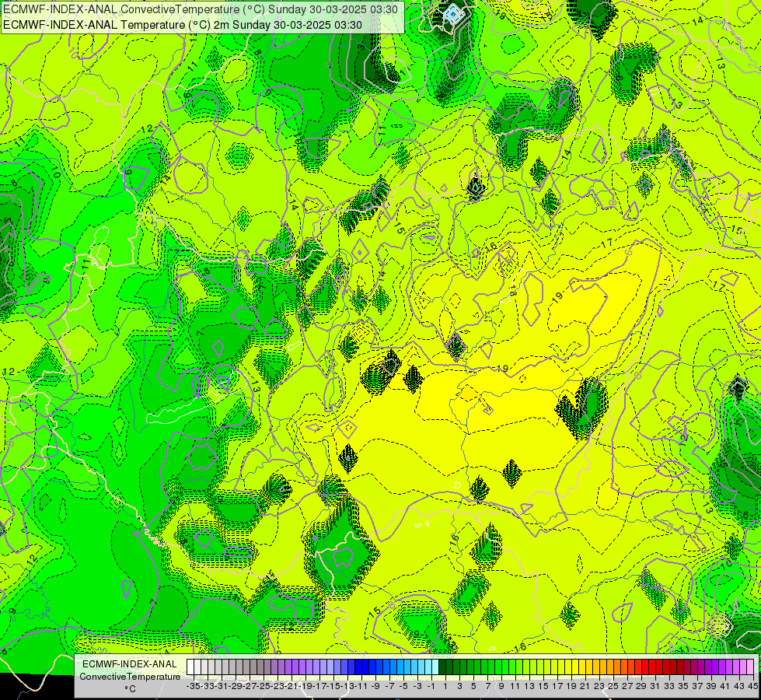Screen dimensions: 761x700
Task: Click the ConvectiveTemperature title line at top
Action: [201, 9]
